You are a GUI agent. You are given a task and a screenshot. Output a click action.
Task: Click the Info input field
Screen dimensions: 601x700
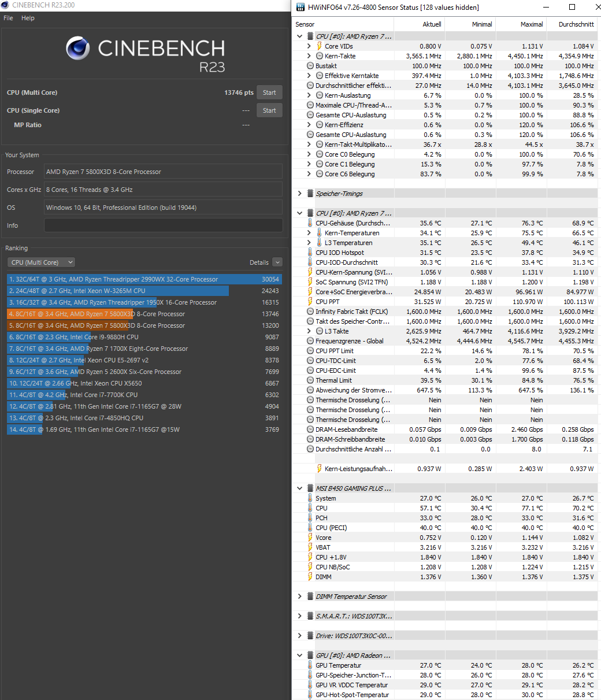click(163, 225)
